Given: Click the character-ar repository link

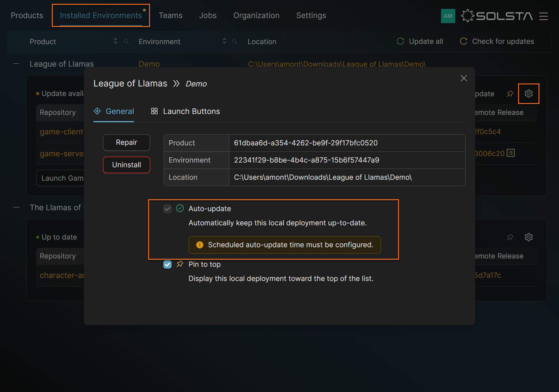Looking at the screenshot, I should click(x=62, y=275).
